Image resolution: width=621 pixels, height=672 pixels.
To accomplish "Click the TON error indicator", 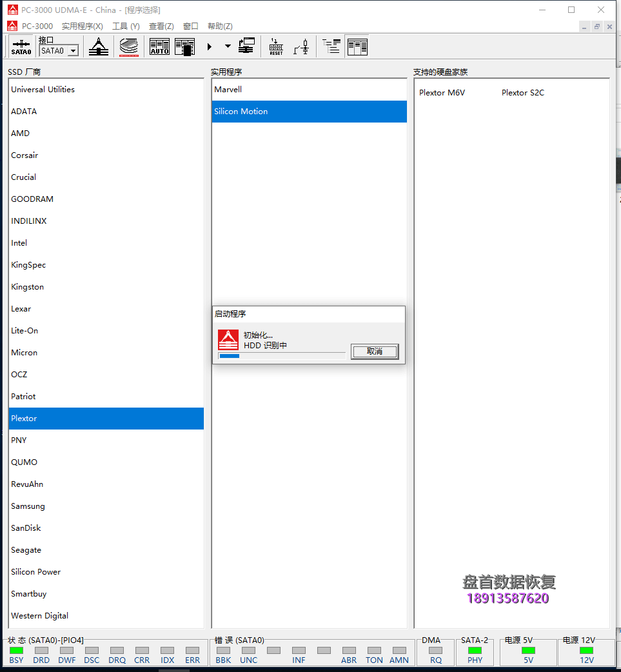I will click(374, 650).
